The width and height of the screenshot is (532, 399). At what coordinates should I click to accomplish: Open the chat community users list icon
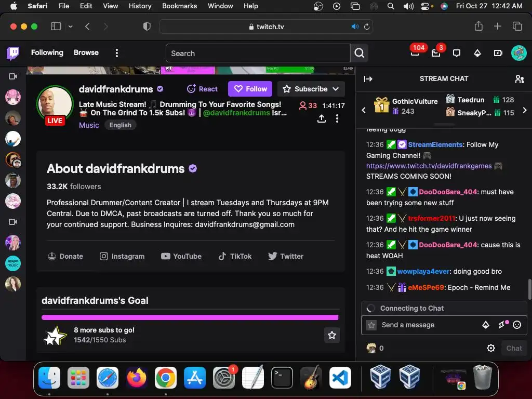pyautogui.click(x=520, y=79)
